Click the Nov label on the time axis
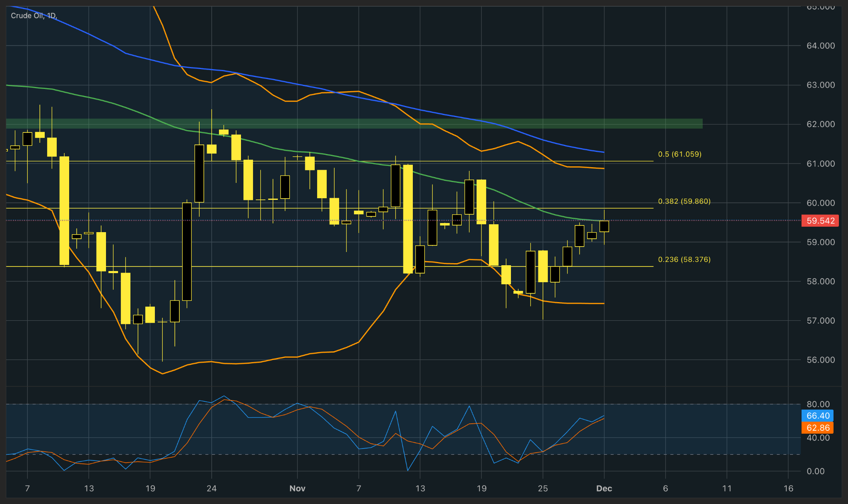This screenshot has width=848, height=504. tap(298, 488)
